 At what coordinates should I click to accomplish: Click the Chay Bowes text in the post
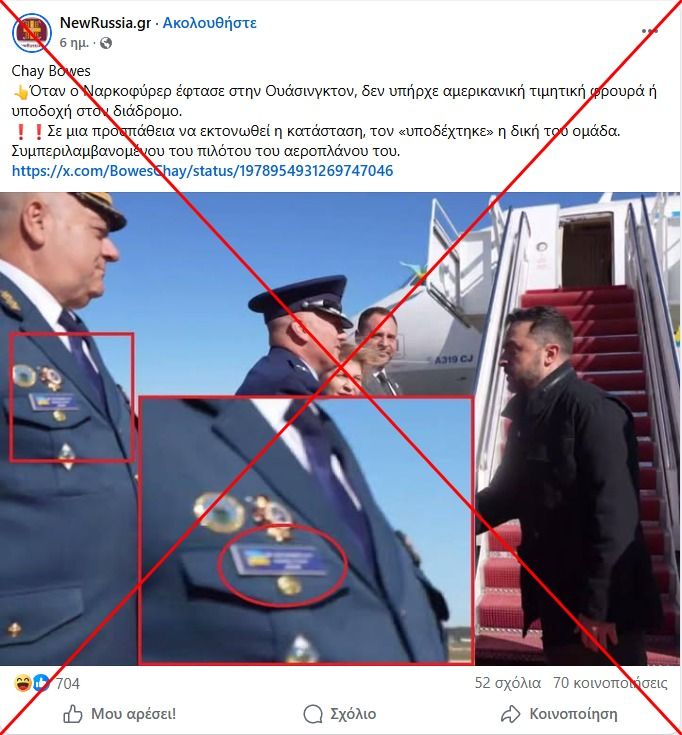click(51, 71)
